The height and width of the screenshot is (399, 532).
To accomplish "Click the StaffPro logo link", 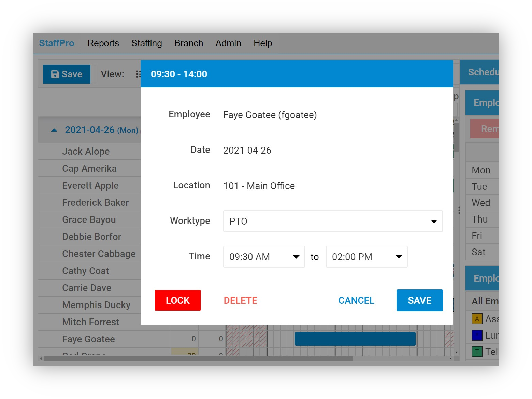I will pyautogui.click(x=57, y=43).
